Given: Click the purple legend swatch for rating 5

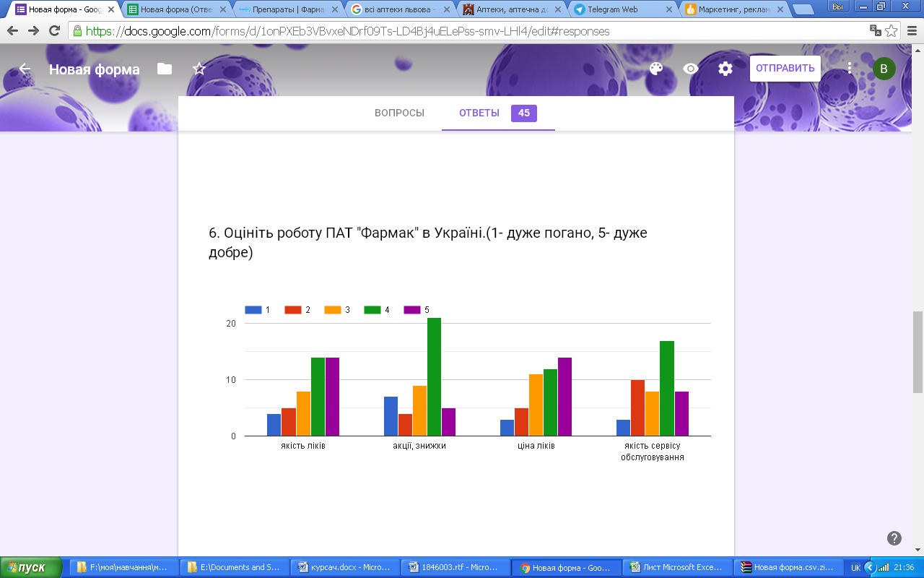Looking at the screenshot, I should click(x=411, y=310).
